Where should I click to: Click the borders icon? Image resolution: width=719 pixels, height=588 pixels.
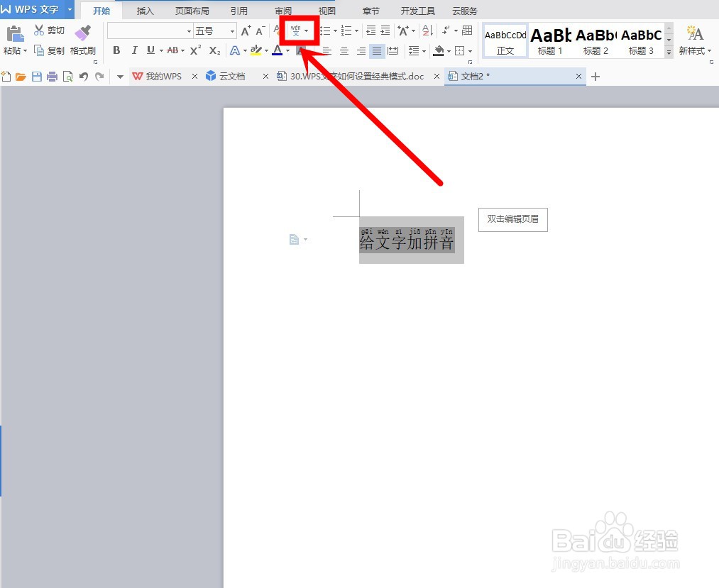[x=459, y=51]
